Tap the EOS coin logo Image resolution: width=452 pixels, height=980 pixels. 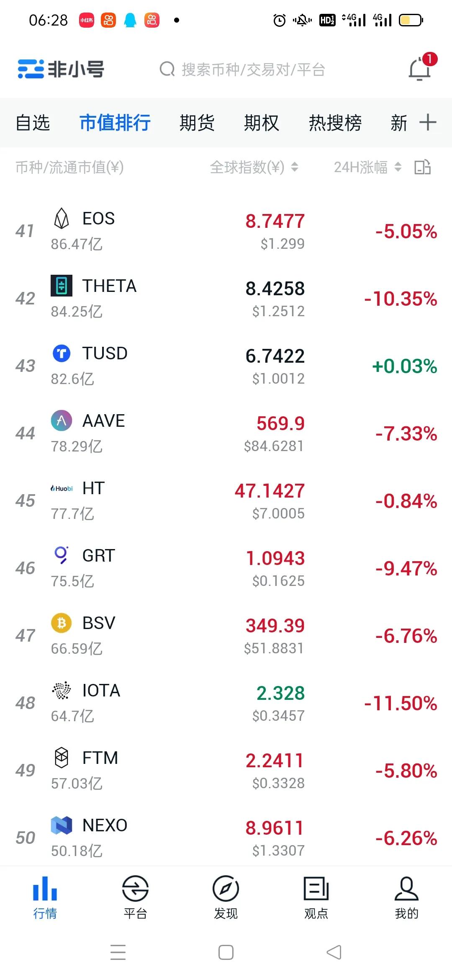[x=62, y=219]
